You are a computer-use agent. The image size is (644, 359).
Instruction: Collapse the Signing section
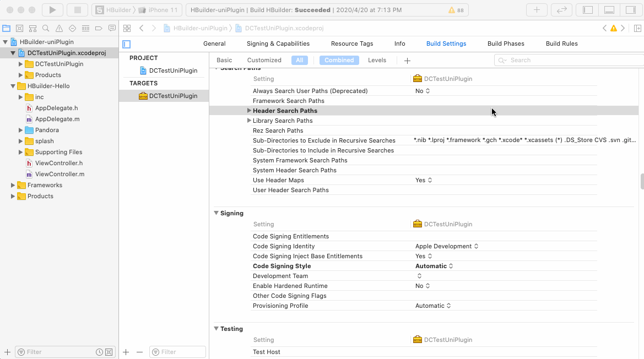217,213
